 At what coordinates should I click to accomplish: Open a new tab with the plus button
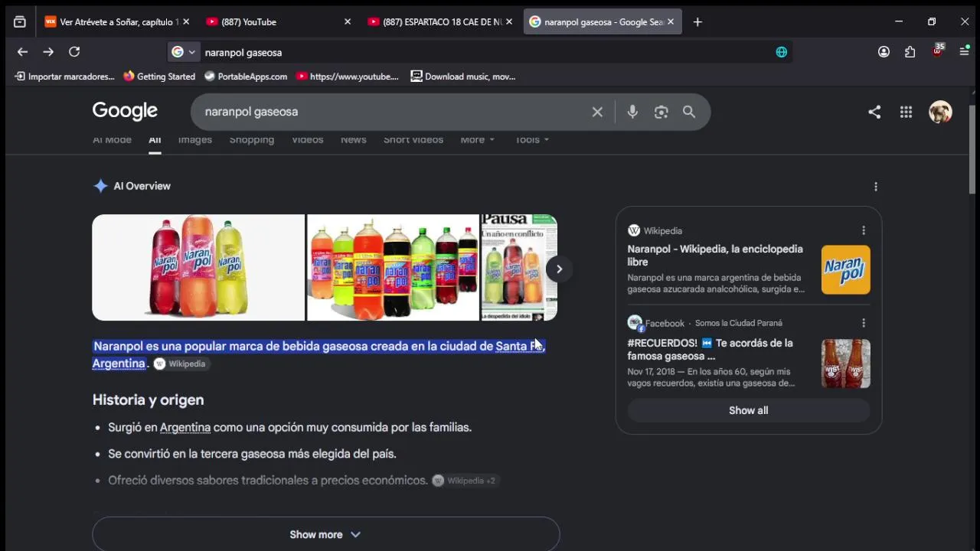tap(697, 22)
